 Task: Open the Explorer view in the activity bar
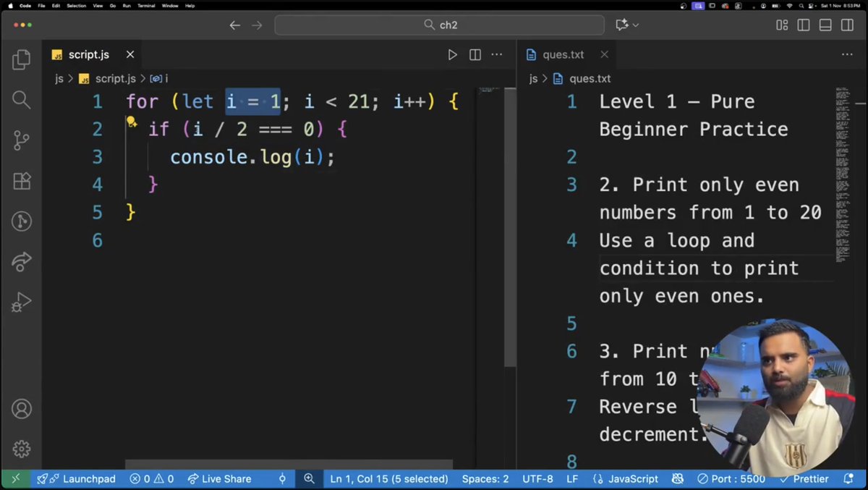point(21,59)
